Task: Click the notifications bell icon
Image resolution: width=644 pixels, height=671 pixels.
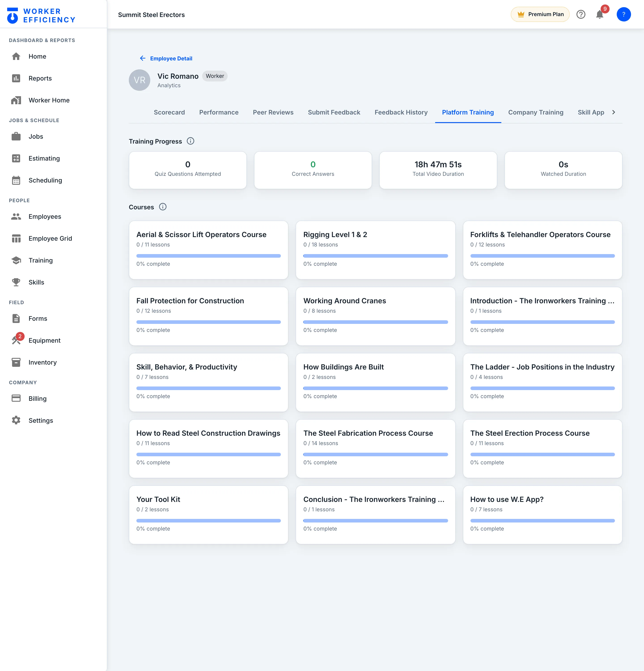Action: [600, 15]
